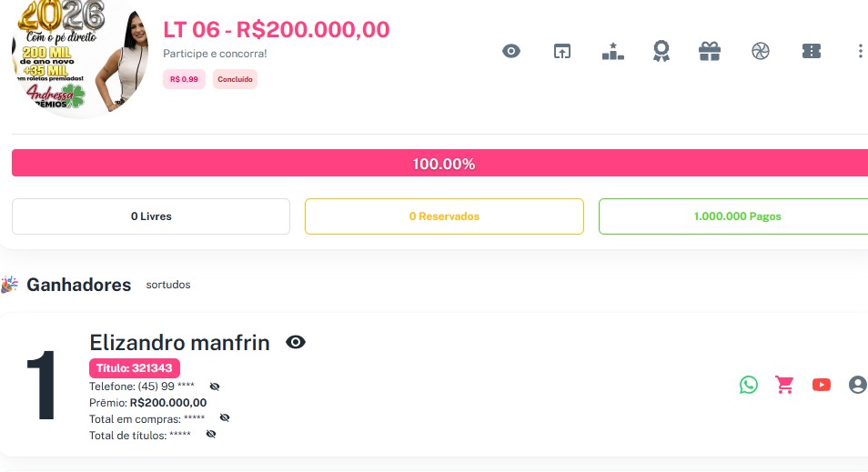This screenshot has height=472, width=868.
Task: Open the ticket icon in toolbar
Action: pyautogui.click(x=812, y=52)
